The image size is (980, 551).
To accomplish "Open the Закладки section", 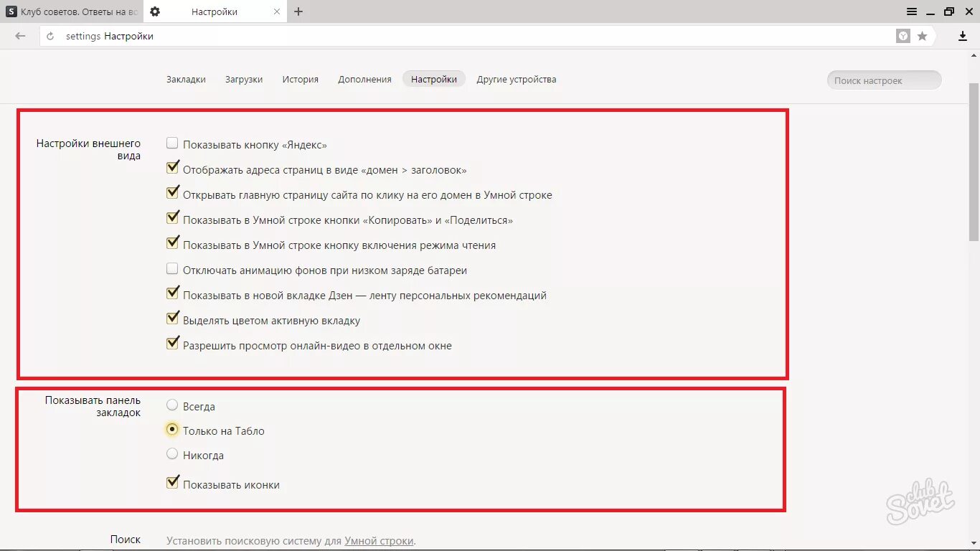I will (186, 80).
